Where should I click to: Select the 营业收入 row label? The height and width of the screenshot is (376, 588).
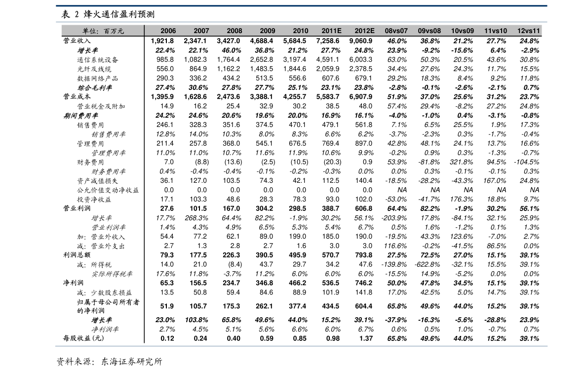pyautogui.click(x=77, y=41)
